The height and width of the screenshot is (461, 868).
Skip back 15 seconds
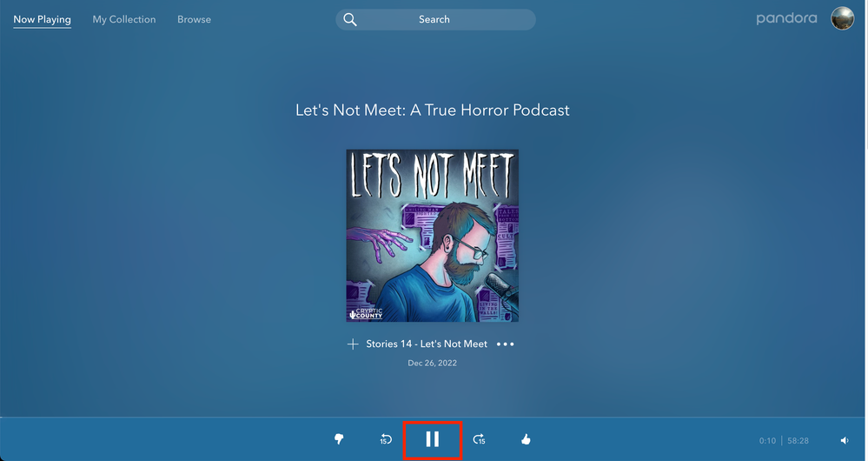pyautogui.click(x=386, y=440)
